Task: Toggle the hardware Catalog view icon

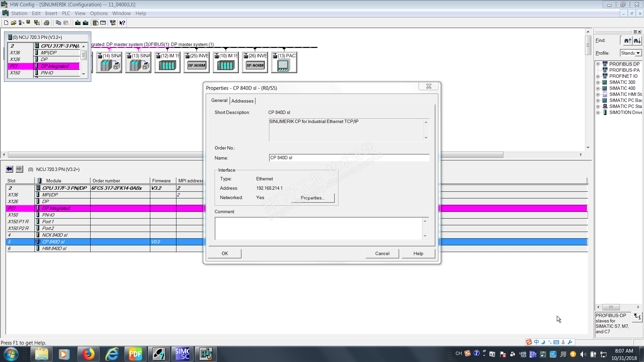Action: (96, 23)
